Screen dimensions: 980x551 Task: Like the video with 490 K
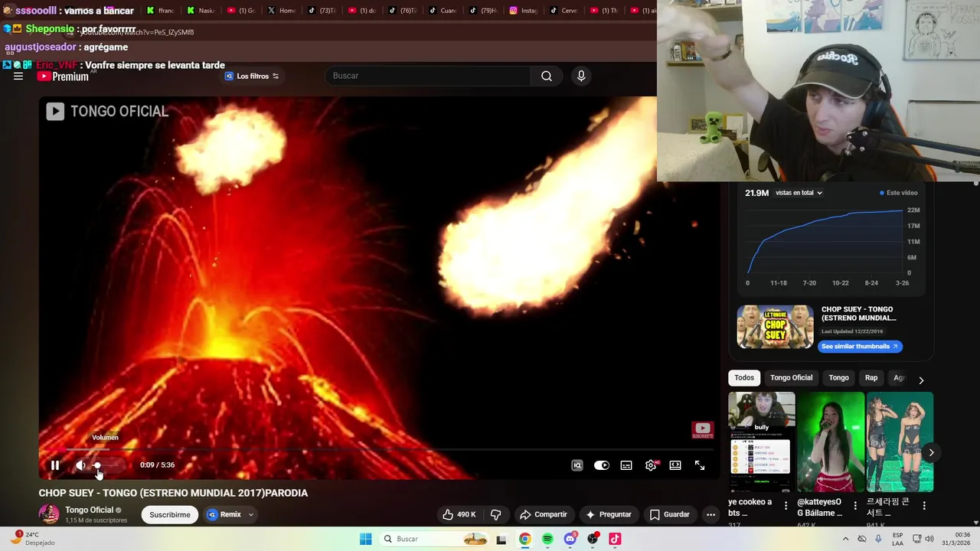[x=459, y=514]
